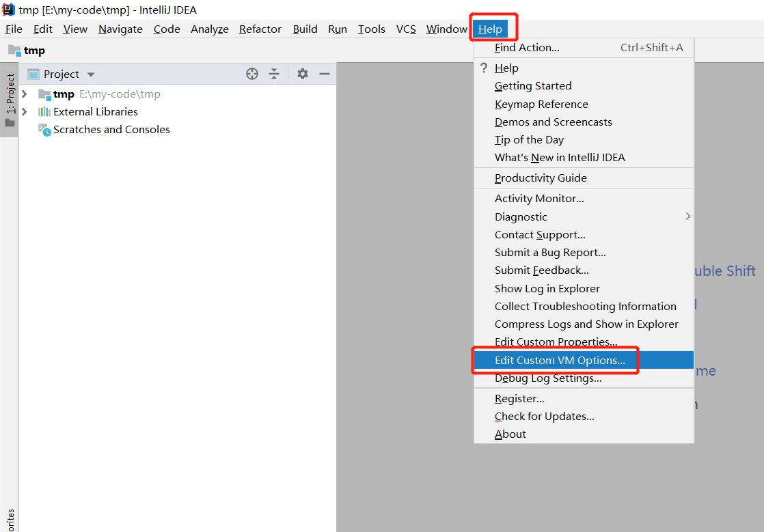Open What's New in IntelliJ IDEA
Viewport: 764px width, 532px height.
pos(584,158)
